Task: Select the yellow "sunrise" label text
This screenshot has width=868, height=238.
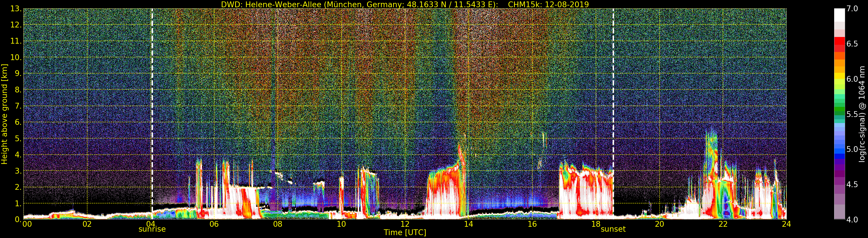Action: tap(152, 229)
